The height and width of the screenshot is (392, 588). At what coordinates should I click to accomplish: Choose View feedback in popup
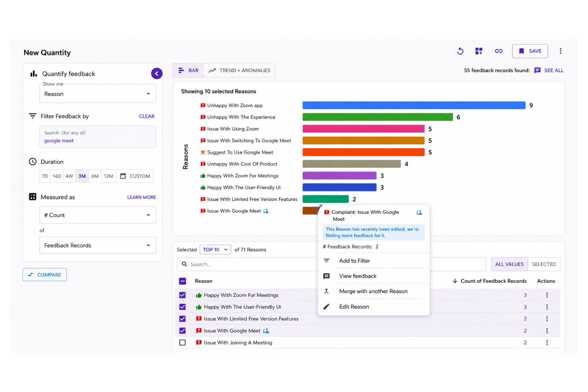(x=374, y=276)
